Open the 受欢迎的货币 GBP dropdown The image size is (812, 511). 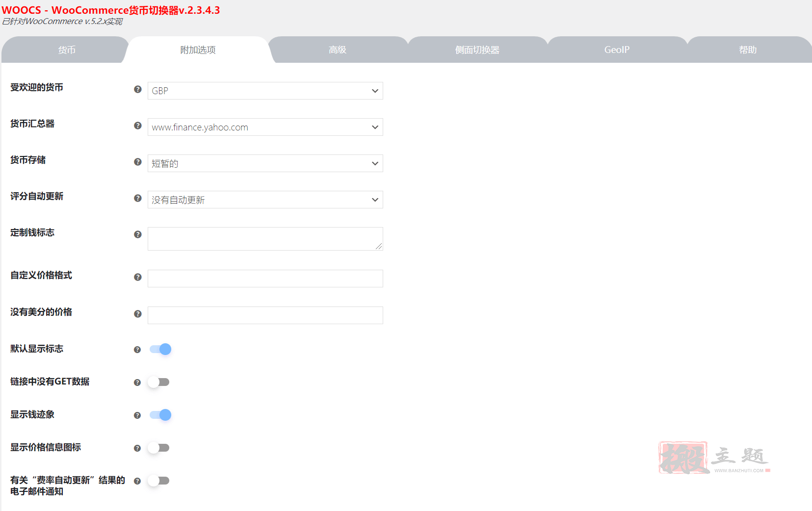(265, 91)
